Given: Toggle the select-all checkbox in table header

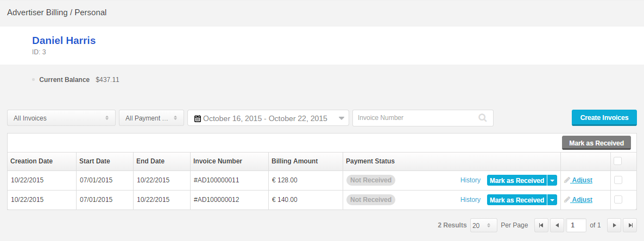Looking at the screenshot, I should (618, 161).
